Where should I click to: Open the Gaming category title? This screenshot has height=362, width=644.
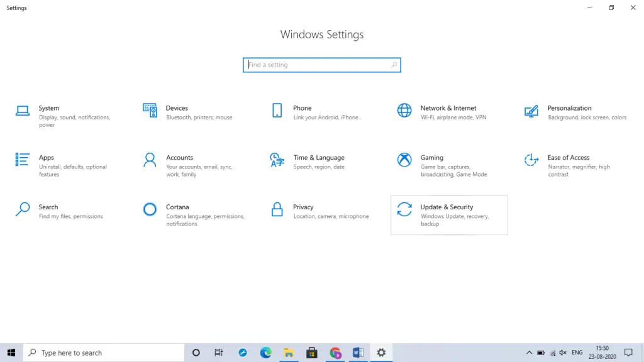[431, 158]
